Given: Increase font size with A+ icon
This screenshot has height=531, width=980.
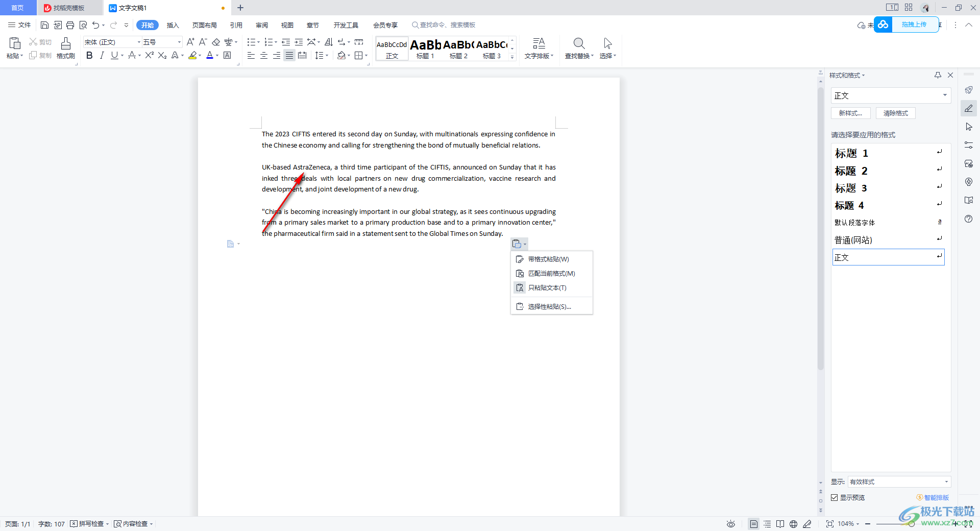Looking at the screenshot, I should [190, 42].
